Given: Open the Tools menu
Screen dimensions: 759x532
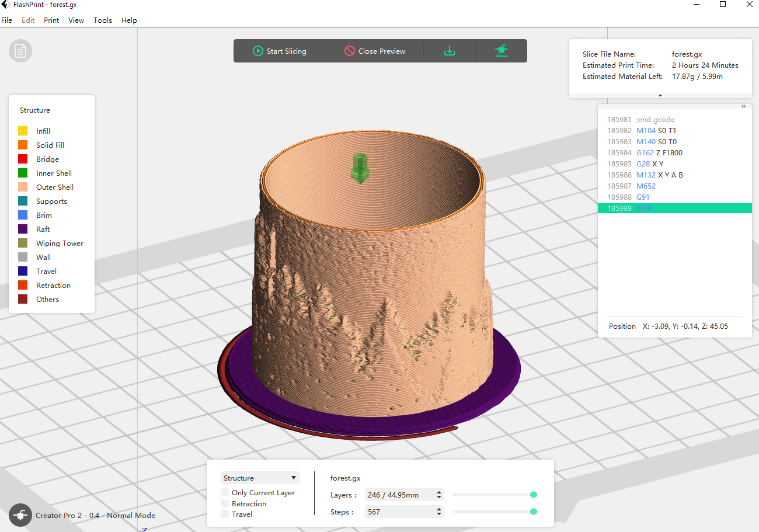Looking at the screenshot, I should pyautogui.click(x=103, y=20).
